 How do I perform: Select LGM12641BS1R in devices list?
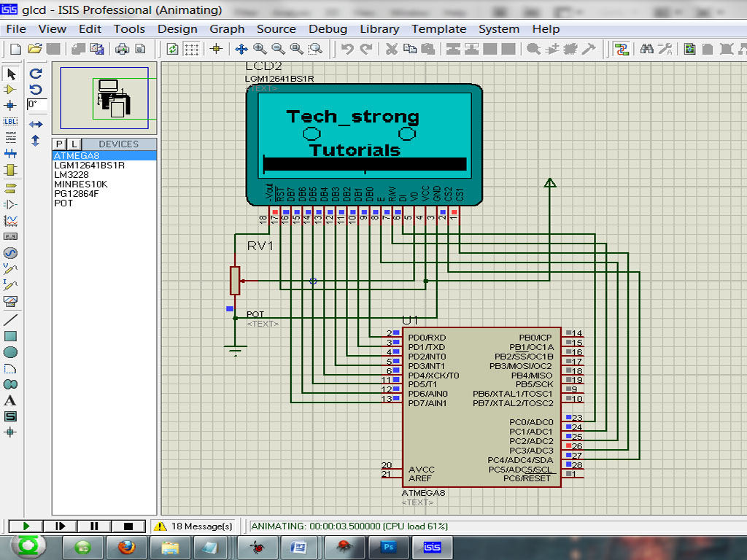(89, 166)
